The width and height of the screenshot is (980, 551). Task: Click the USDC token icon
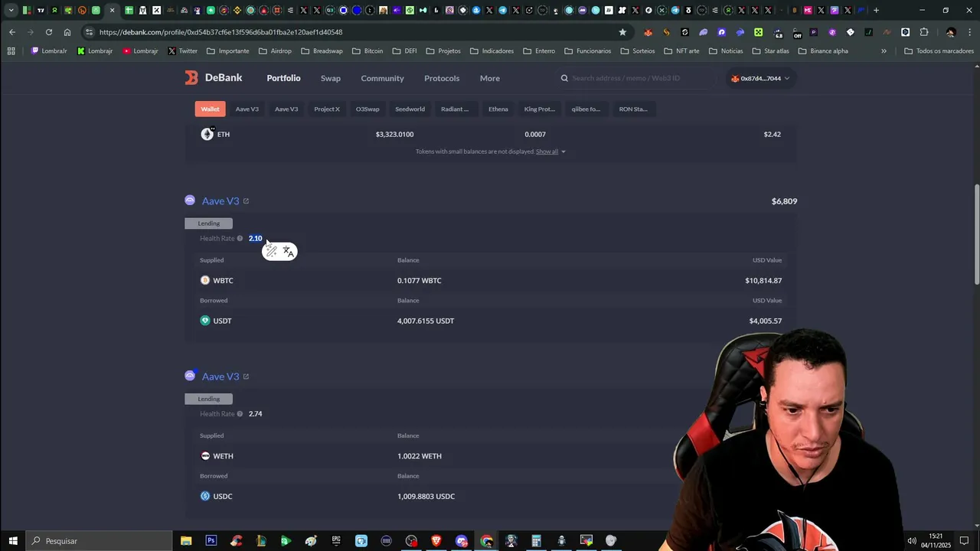pos(204,497)
